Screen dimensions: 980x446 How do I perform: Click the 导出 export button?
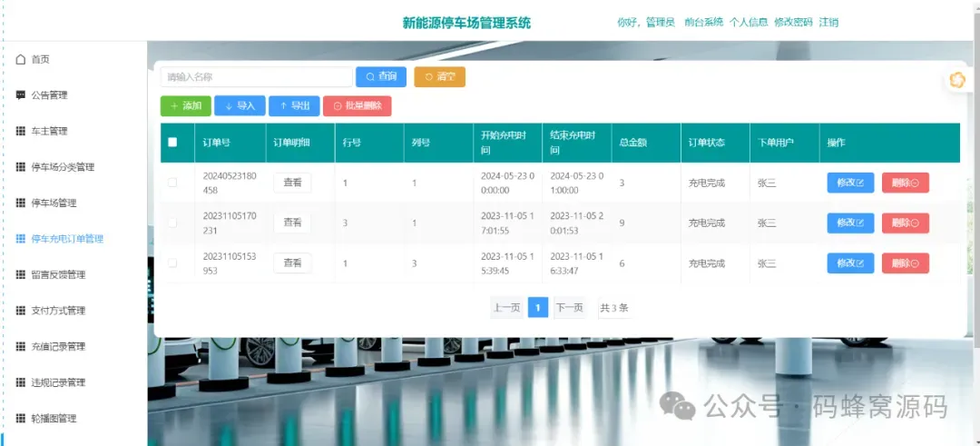[x=294, y=105]
